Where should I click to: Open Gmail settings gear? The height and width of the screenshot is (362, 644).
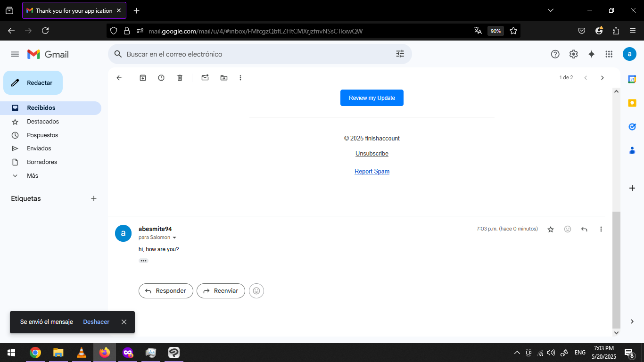(x=573, y=54)
